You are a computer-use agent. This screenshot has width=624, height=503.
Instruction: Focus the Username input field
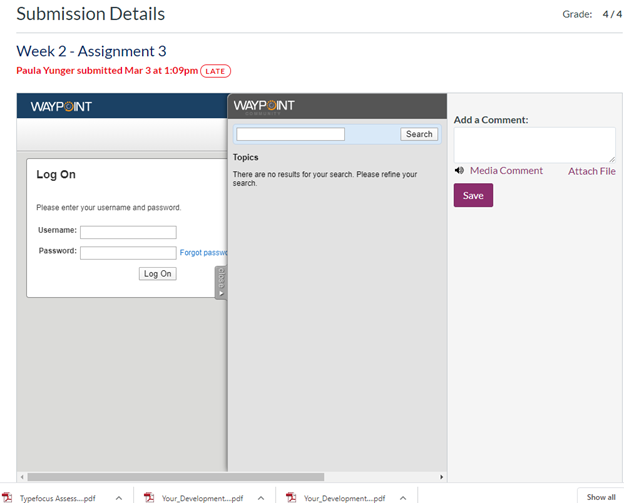(x=128, y=232)
